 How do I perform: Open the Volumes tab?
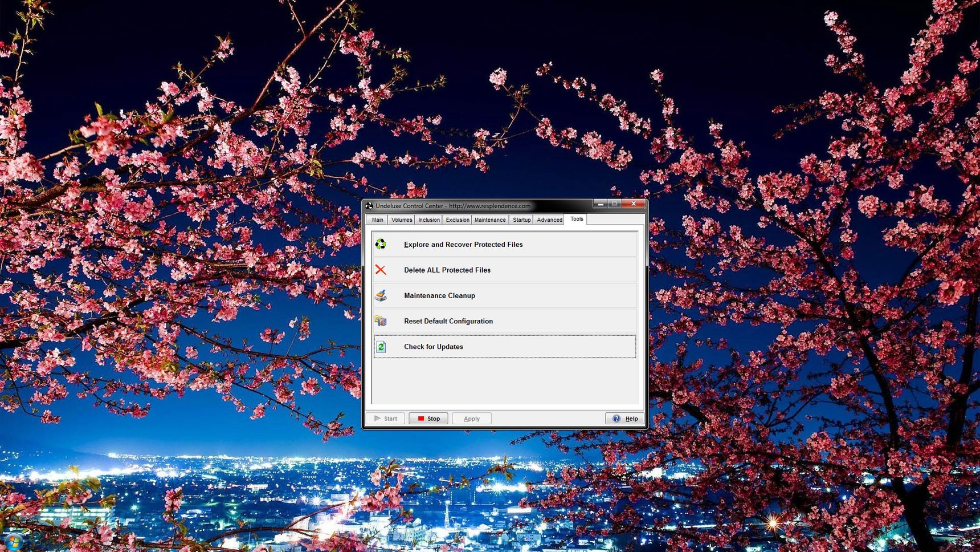pos(401,220)
